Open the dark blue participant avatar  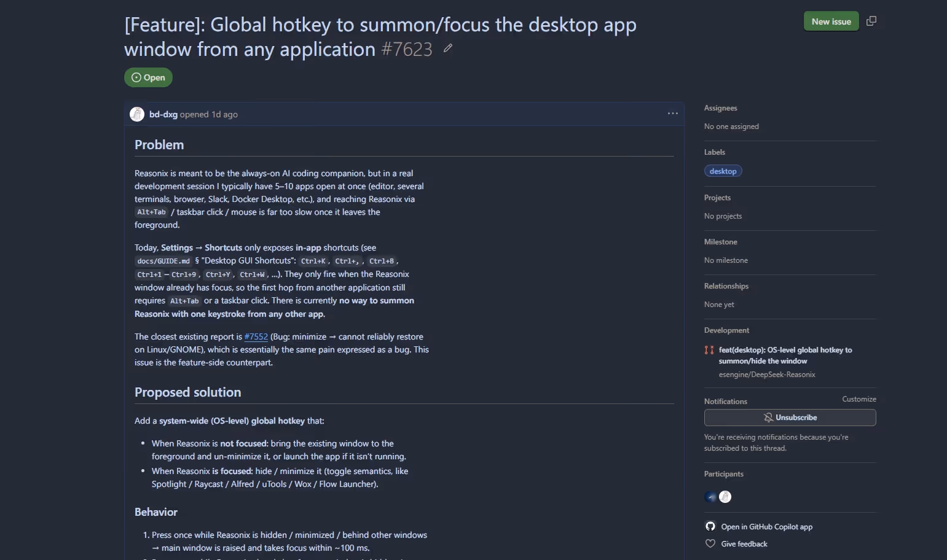pyautogui.click(x=711, y=497)
